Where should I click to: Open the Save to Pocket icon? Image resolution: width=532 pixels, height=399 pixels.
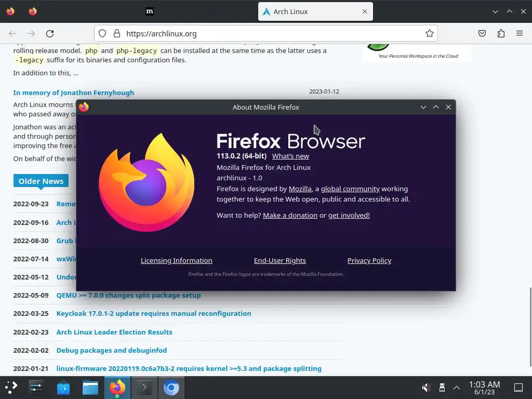(482, 33)
